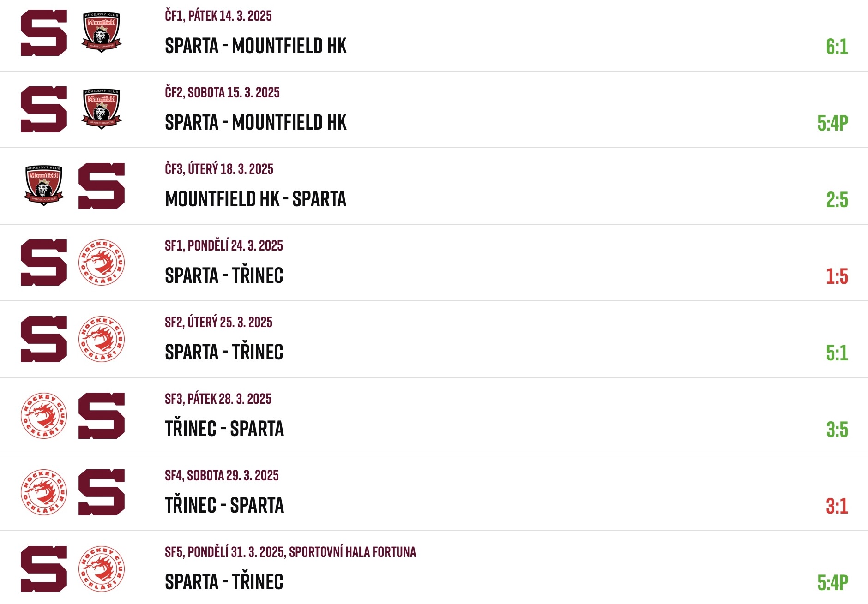
Task: Click the 6:1 score of ČF1
Action: (x=837, y=47)
